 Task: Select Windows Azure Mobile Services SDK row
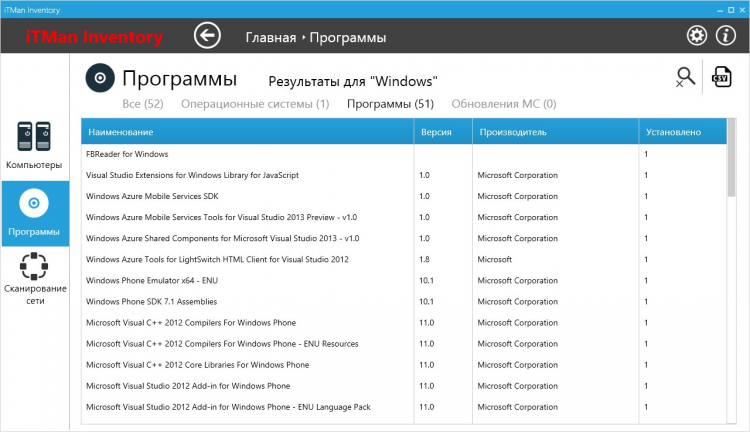tap(404, 196)
